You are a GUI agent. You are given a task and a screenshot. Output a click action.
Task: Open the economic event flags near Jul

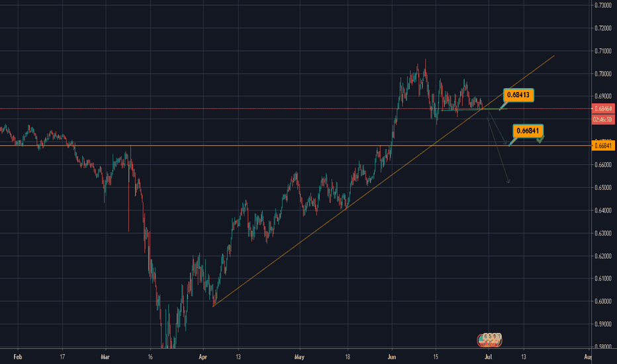pos(489,340)
